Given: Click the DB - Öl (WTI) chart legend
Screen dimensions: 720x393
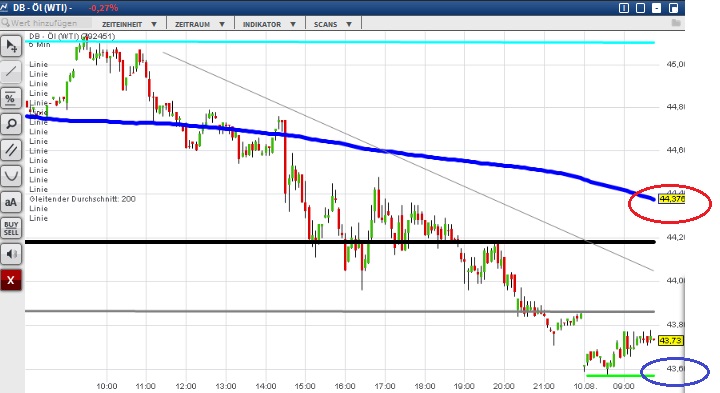Looking at the screenshot, I should tap(72, 36).
